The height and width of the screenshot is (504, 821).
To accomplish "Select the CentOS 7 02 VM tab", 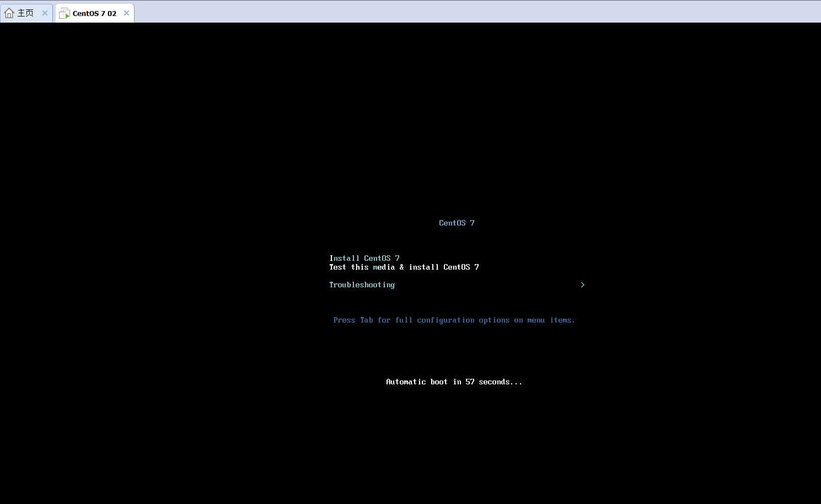I will [x=94, y=13].
